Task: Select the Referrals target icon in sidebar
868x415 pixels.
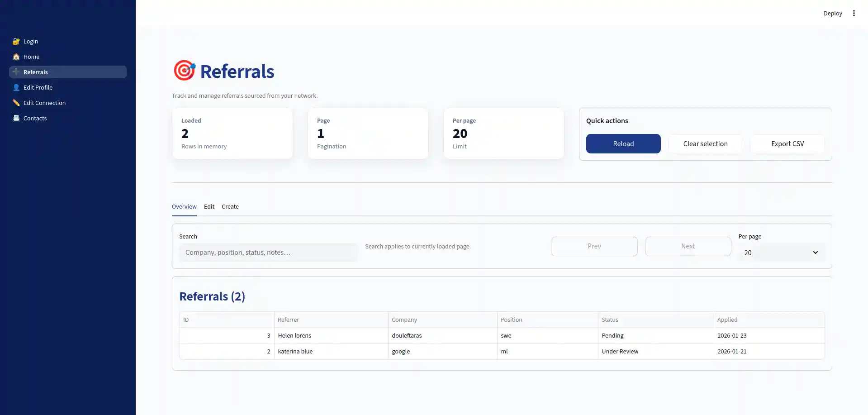Action: click(x=16, y=72)
